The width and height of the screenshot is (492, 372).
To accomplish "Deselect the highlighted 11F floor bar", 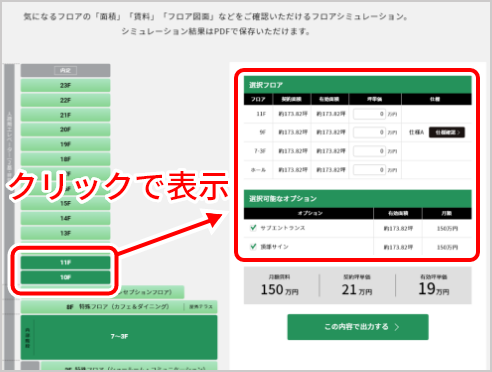I will pos(65,262).
